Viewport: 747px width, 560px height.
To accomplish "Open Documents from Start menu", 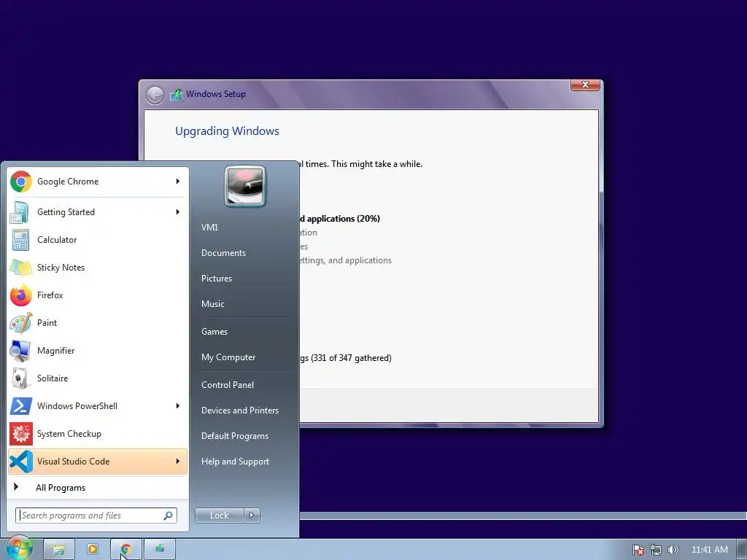I will [x=223, y=253].
